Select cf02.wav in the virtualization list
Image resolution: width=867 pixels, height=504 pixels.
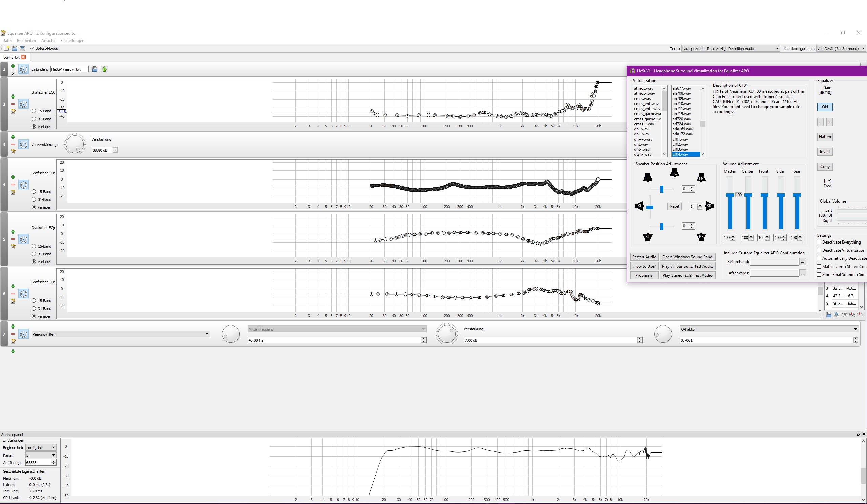coord(680,144)
